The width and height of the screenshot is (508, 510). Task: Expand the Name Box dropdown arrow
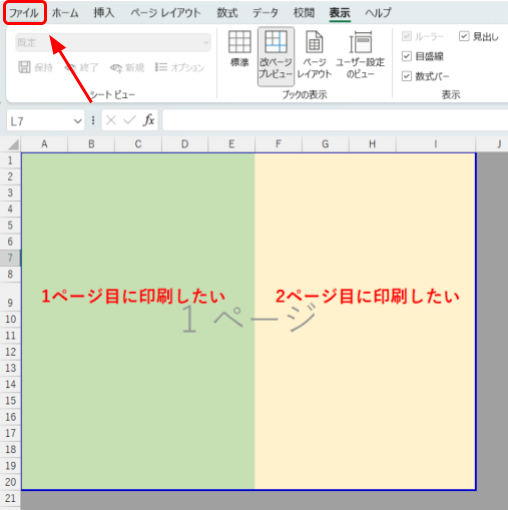point(78,121)
